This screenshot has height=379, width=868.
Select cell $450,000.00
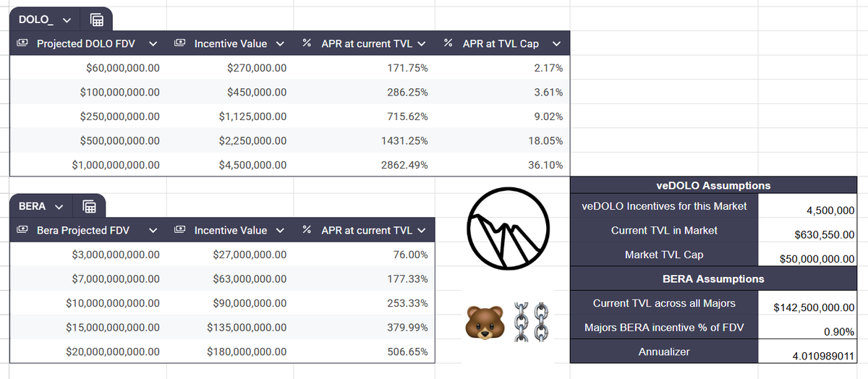[x=229, y=93]
